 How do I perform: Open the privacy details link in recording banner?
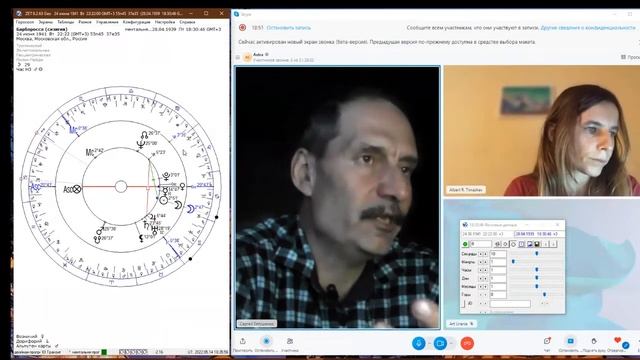[x=588, y=28]
